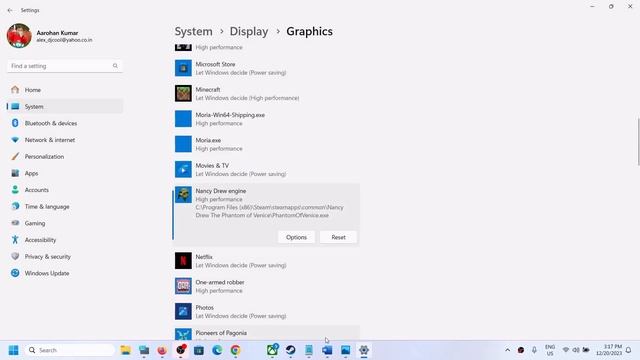The height and width of the screenshot is (360, 640).
Task: Click the Privacy shield icon
Action: point(15,256)
